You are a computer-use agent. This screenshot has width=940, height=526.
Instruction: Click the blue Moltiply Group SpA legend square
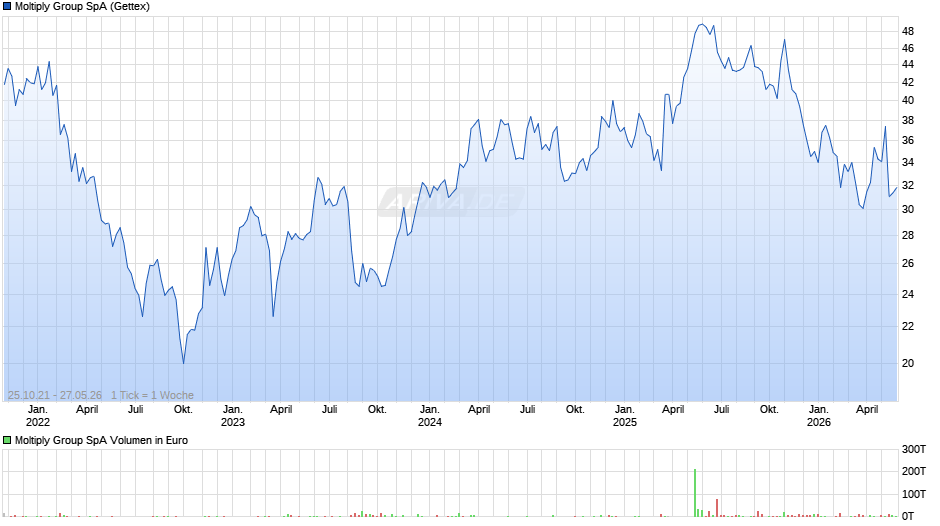[7, 7]
